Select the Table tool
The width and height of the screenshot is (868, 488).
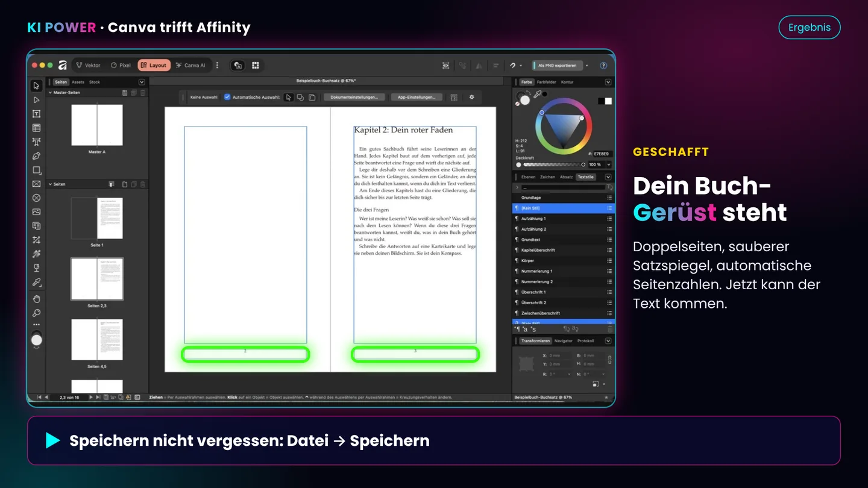(x=37, y=128)
